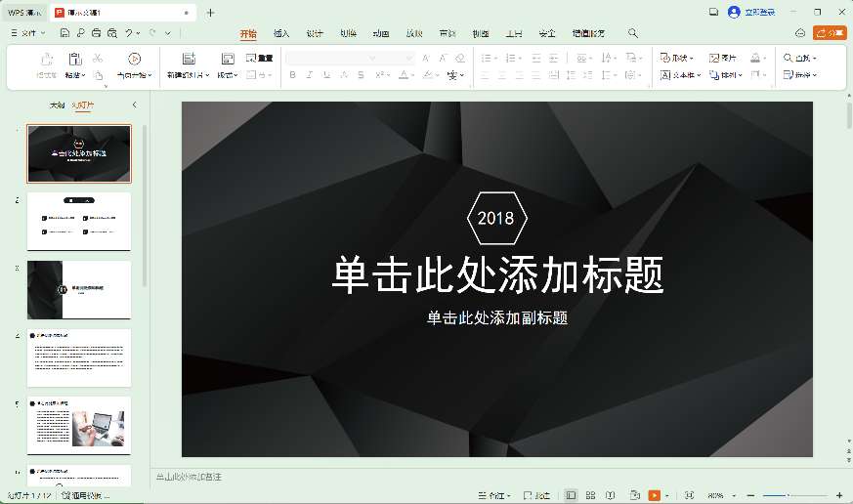Open the slideshow options arrow beside play button
Screen dimensions: 853x504
[x=667, y=495]
